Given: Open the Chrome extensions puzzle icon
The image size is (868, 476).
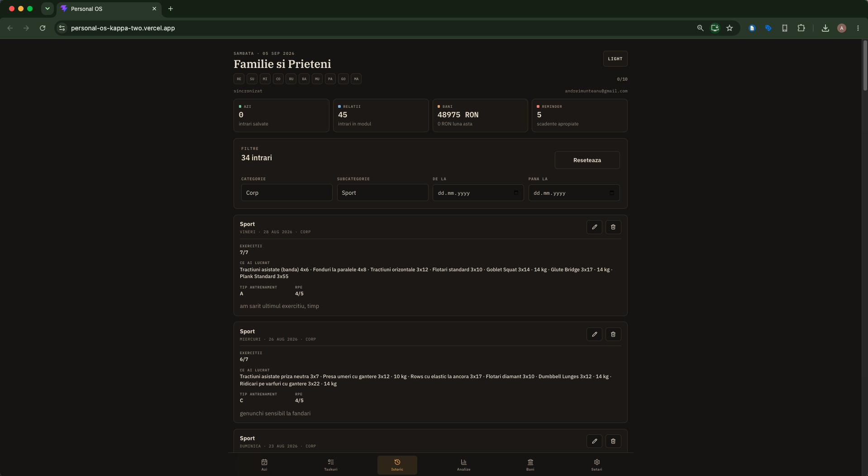Looking at the screenshot, I should click(801, 28).
